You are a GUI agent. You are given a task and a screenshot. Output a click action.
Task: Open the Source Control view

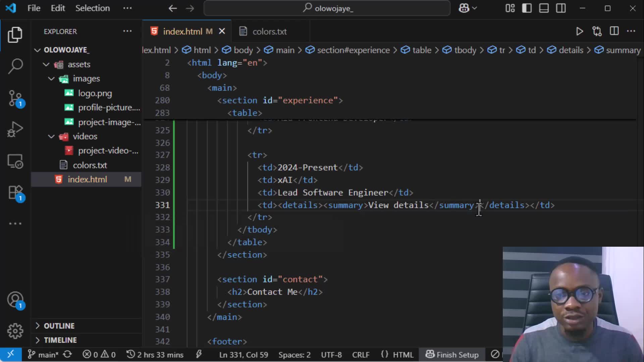(15, 98)
